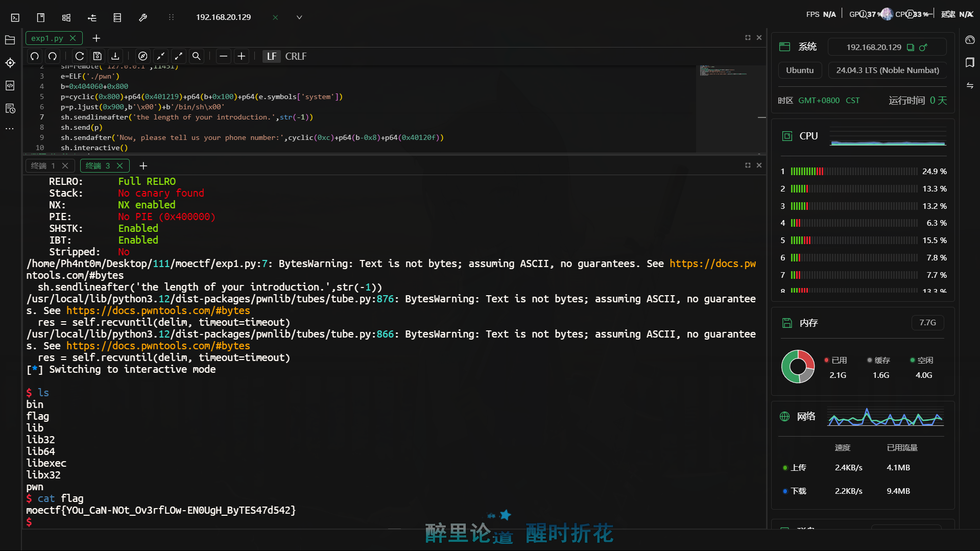980x551 pixels.
Task: Click the file history icon in the left sidebar
Action: pyautogui.click(x=10, y=109)
